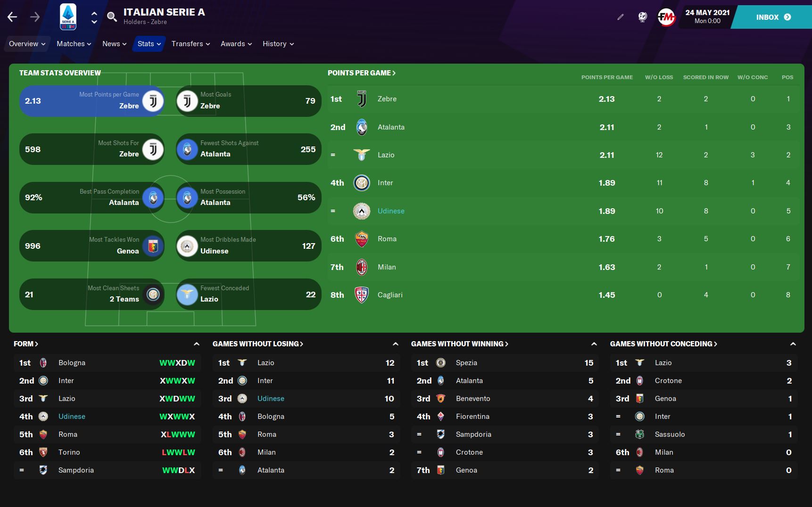Click the pencil edit icon
Viewport: 812px width, 507px height.
click(x=621, y=17)
